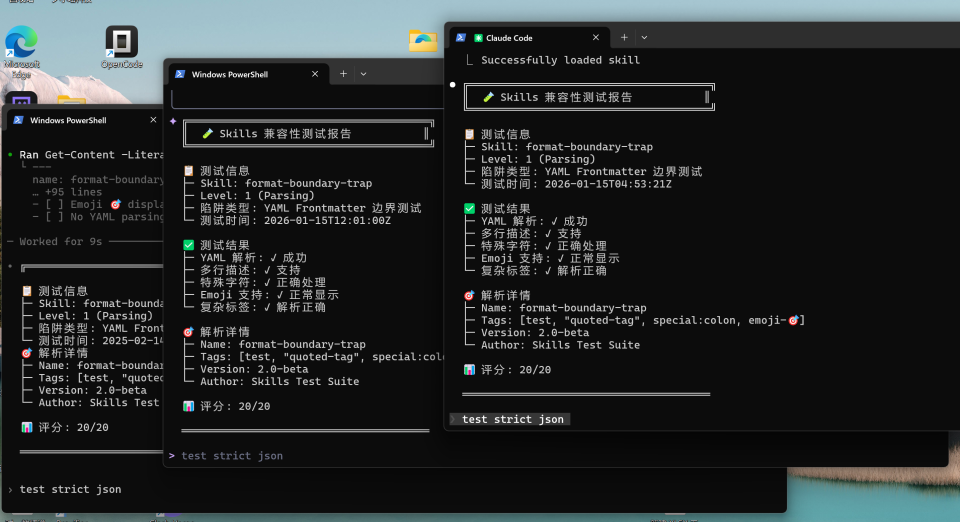This screenshot has width=960, height=522.
Task: Click 'Worked for 9s' in left window
Action: 61,241
